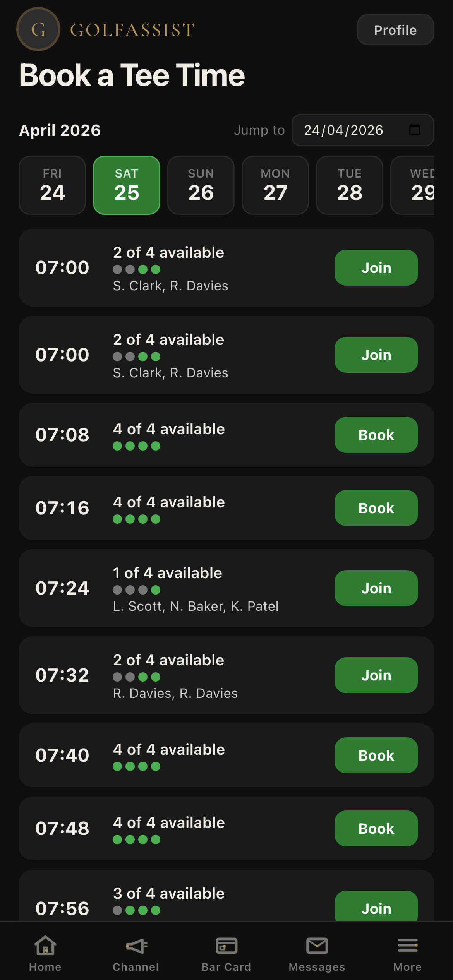Select the Sun 26 date tab
The height and width of the screenshot is (980, 453).
click(x=201, y=185)
